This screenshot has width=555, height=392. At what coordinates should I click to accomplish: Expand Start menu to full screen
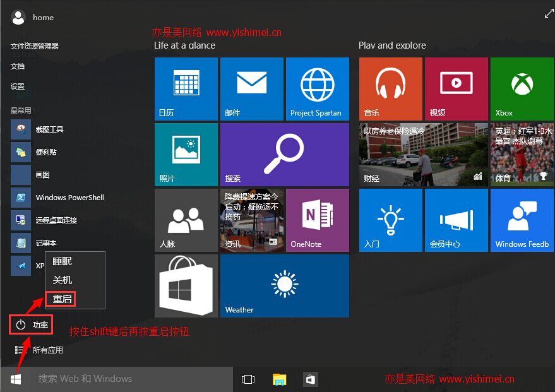549,13
